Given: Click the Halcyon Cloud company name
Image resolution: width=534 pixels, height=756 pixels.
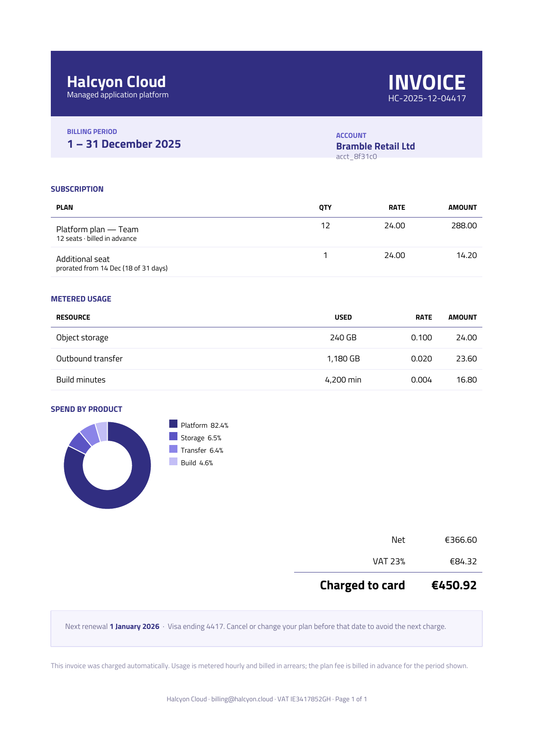Looking at the screenshot, I should coord(116,82).
